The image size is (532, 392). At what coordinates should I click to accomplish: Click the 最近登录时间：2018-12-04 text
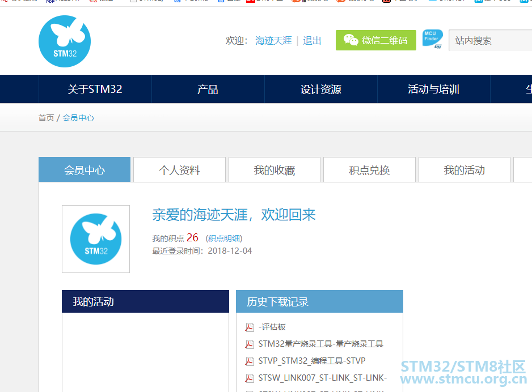(202, 251)
